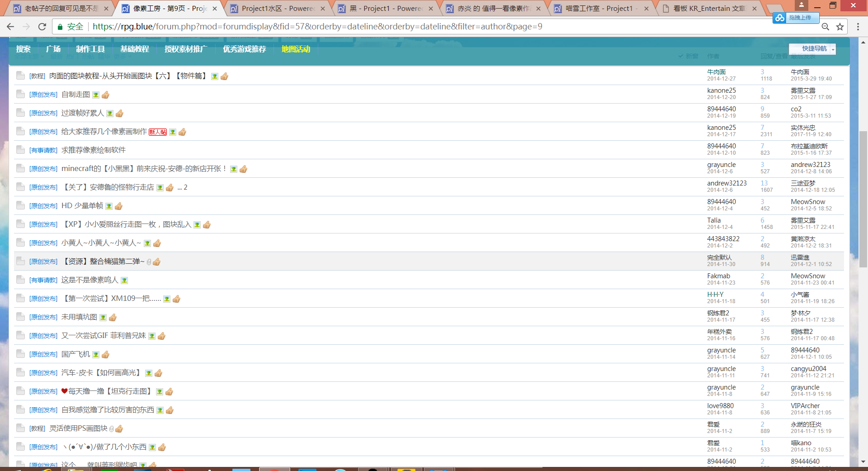Bookmark this page with star icon
The image size is (868, 471).
tap(840, 27)
